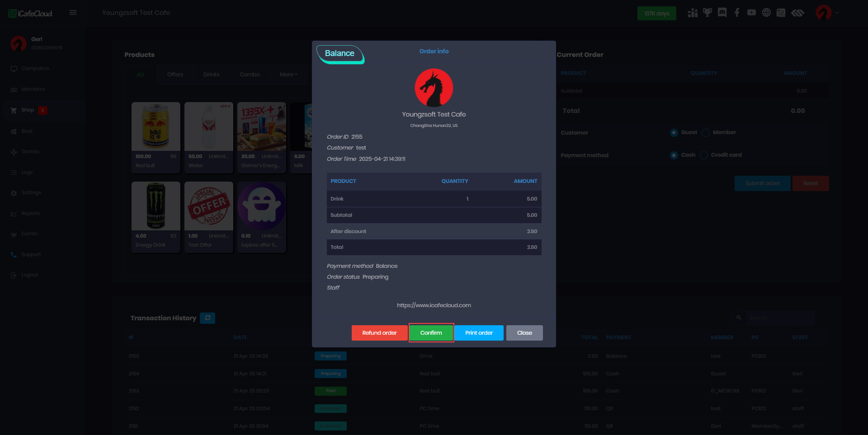
Task: Expand the profile menu chevron at top right
Action: tap(837, 13)
